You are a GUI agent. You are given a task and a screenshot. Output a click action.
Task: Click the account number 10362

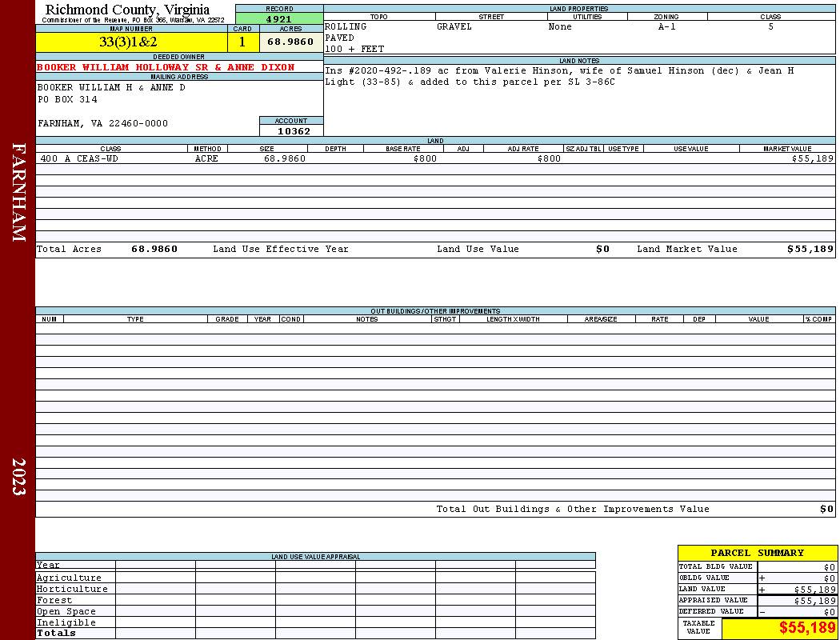[x=294, y=131]
